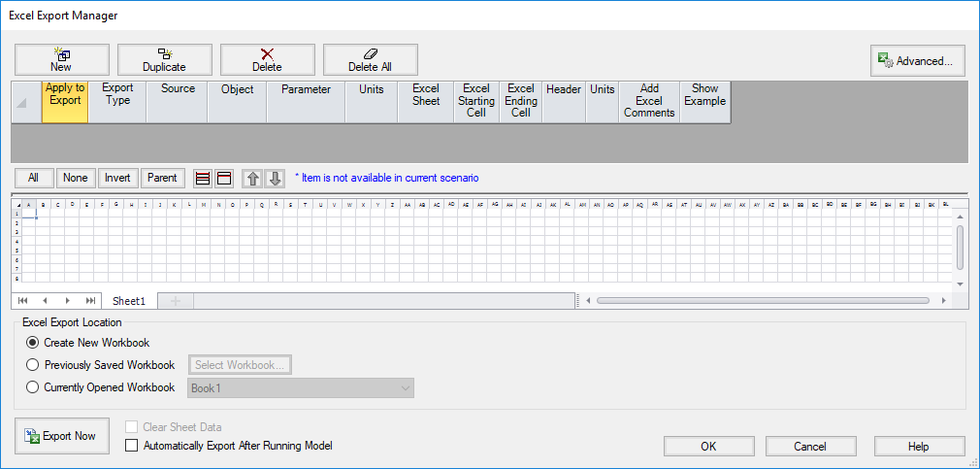
Task: Choose Previously Saved Workbook radio button
Action: (x=34, y=365)
